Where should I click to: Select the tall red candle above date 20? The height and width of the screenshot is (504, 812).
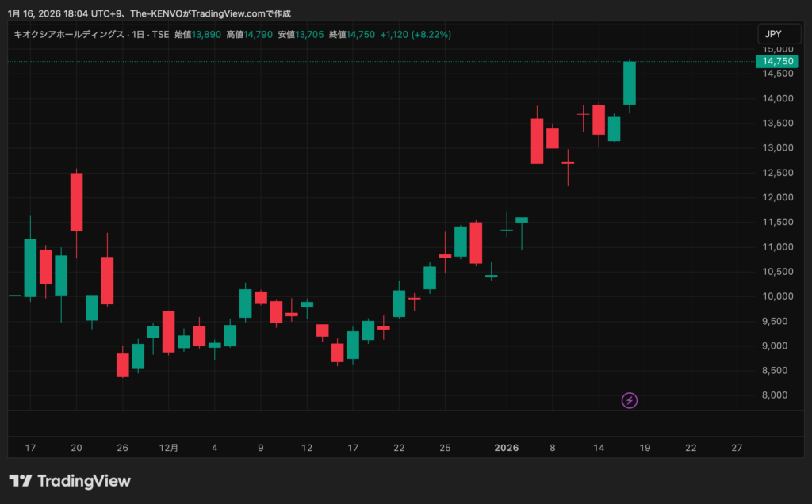[76, 202]
